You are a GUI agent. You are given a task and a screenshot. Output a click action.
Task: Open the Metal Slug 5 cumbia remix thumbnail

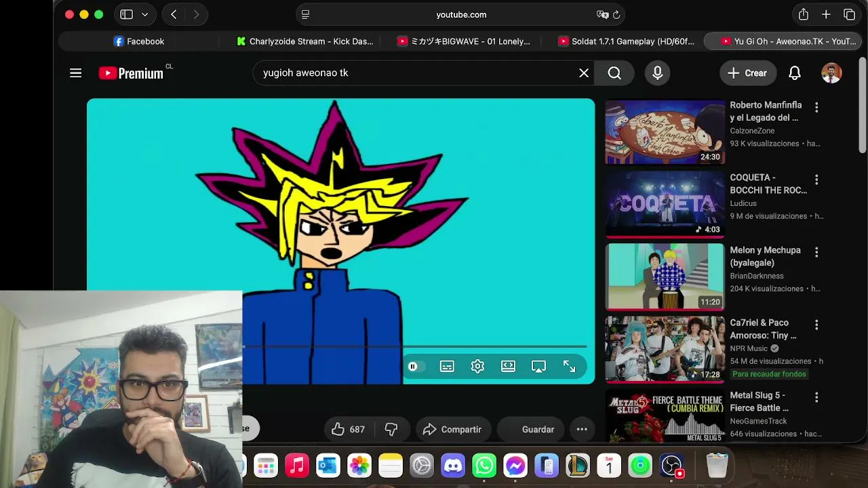click(x=665, y=416)
